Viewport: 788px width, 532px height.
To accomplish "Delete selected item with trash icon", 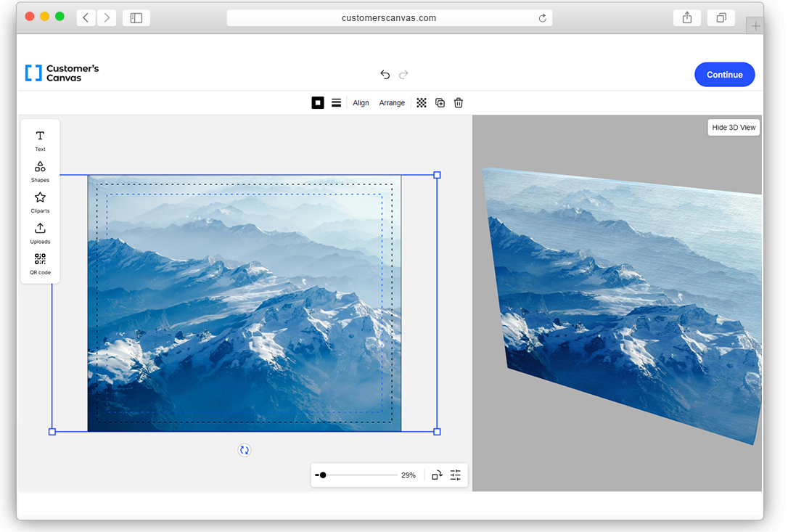I will [x=459, y=103].
